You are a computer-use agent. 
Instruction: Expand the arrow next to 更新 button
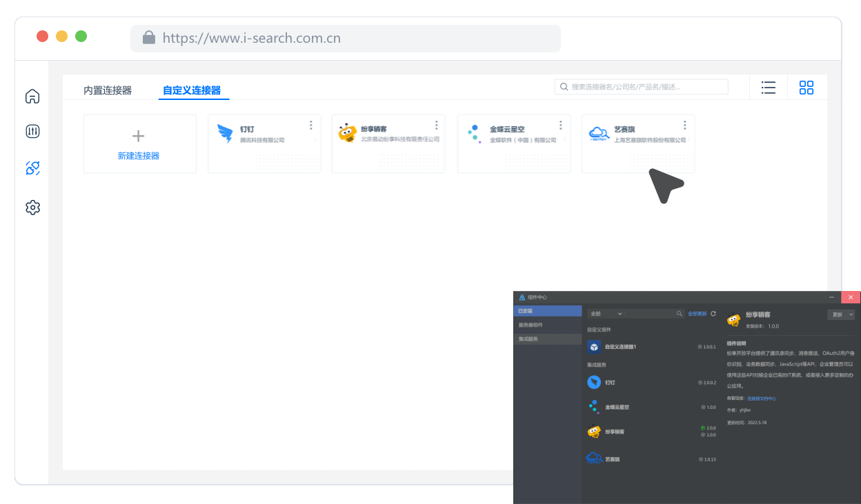(x=851, y=314)
